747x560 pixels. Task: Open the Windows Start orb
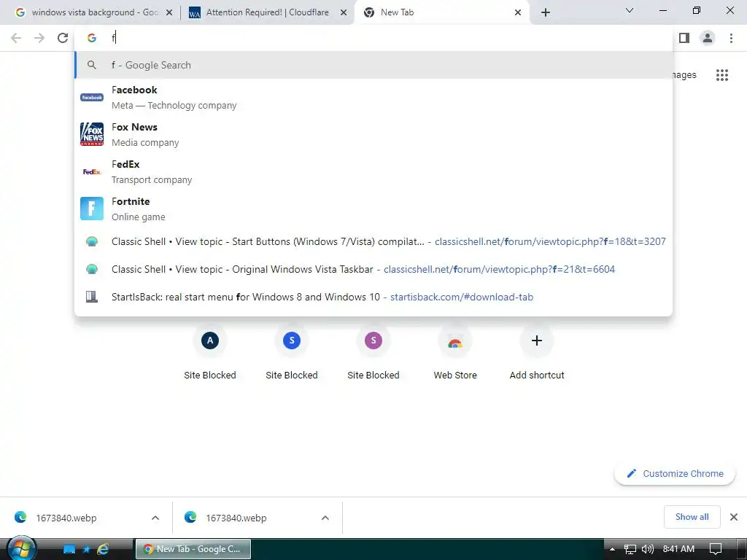coord(21,549)
